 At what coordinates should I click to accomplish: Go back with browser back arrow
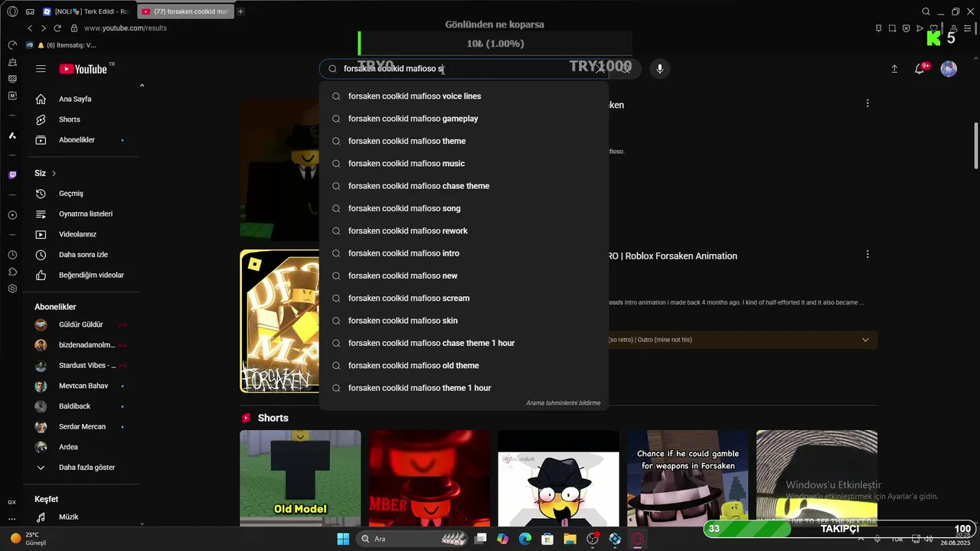pos(30,28)
